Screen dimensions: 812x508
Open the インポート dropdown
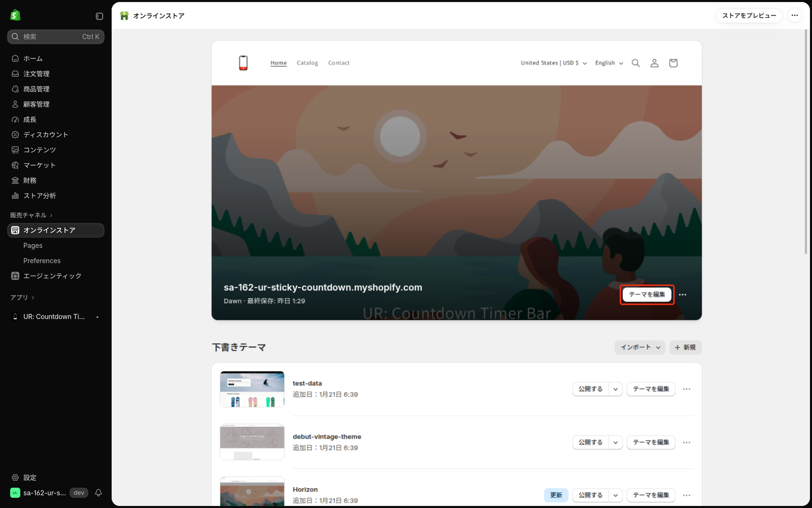pyautogui.click(x=639, y=347)
